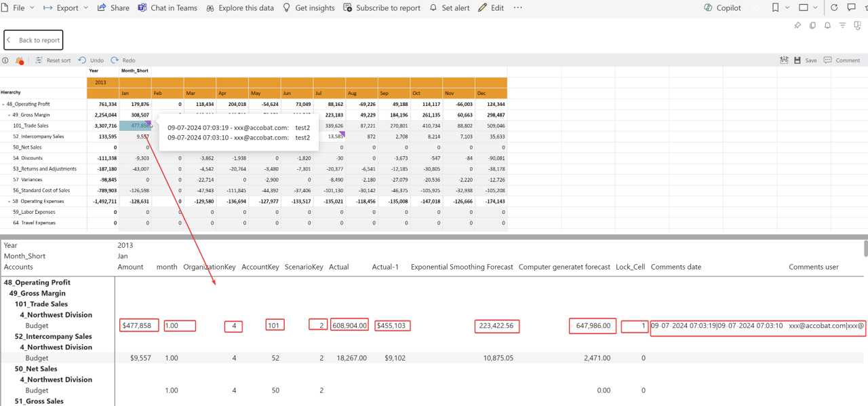This screenshot has height=406, width=868.
Task: Open the filter icon on the visual header
Action: coord(842,26)
